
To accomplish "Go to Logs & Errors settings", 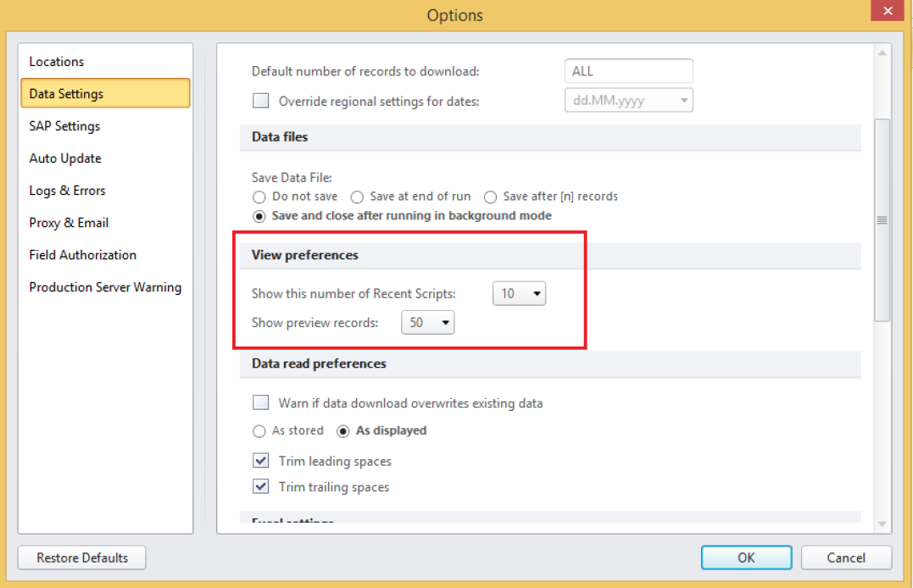I will pos(67,191).
